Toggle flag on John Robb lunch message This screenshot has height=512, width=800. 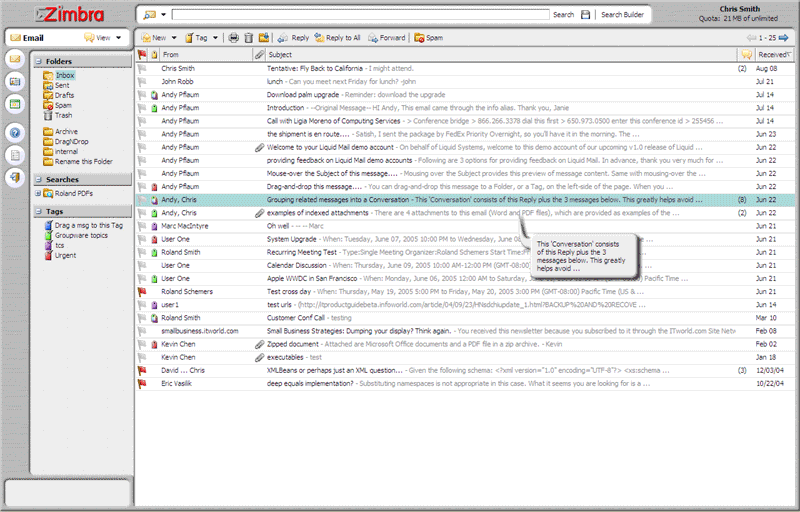(x=142, y=82)
